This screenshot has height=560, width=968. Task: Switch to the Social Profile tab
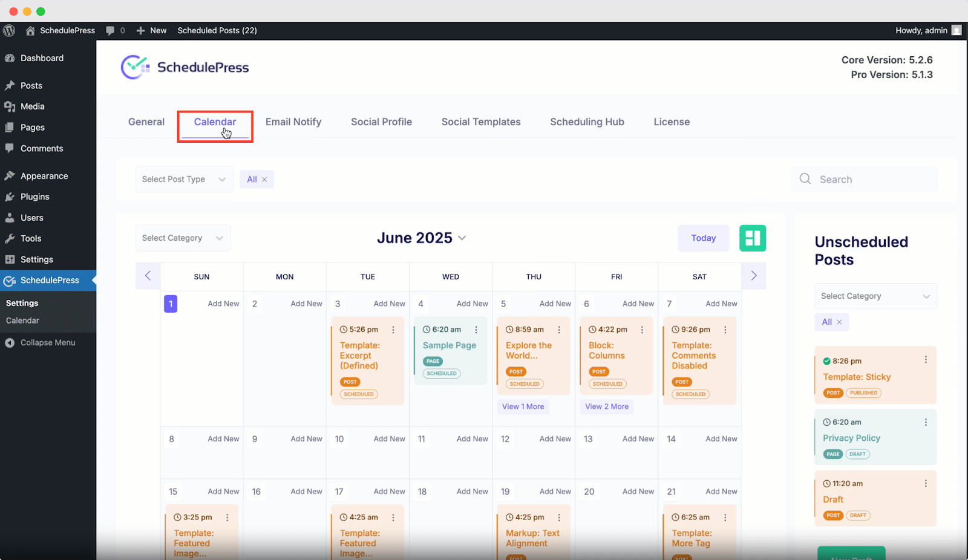[381, 122]
